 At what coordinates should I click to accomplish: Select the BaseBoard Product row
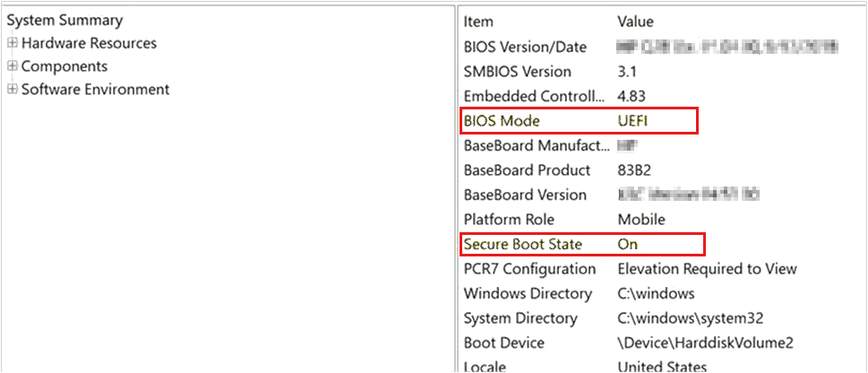pyautogui.click(x=527, y=170)
